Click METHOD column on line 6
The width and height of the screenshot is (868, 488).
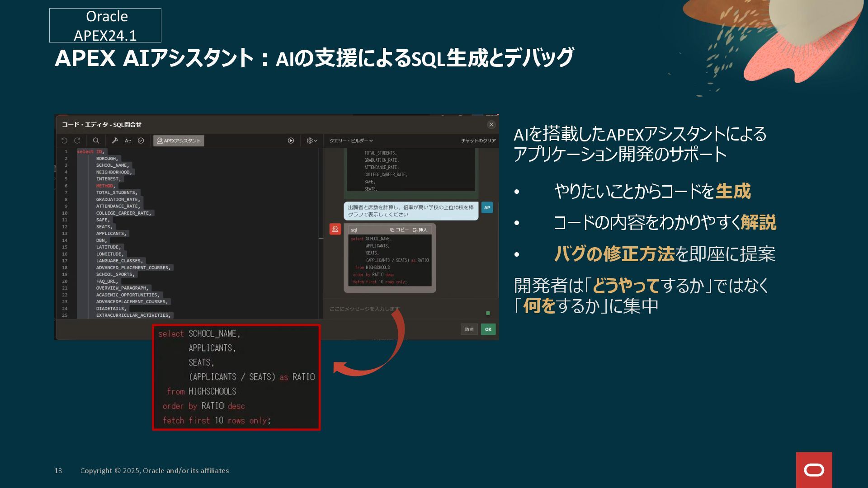coord(105,186)
